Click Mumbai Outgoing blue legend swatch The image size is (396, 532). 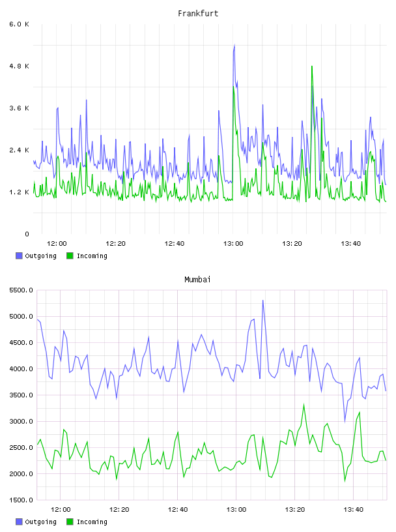coord(19,522)
